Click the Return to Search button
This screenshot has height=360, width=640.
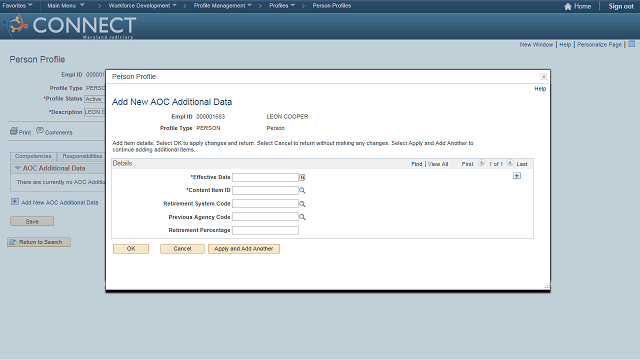39,242
